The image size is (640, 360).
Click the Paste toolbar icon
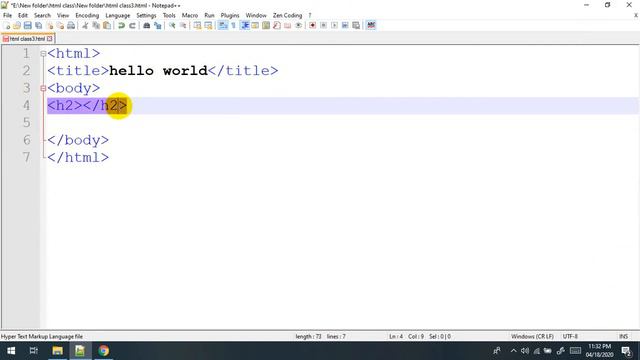coord(107,25)
